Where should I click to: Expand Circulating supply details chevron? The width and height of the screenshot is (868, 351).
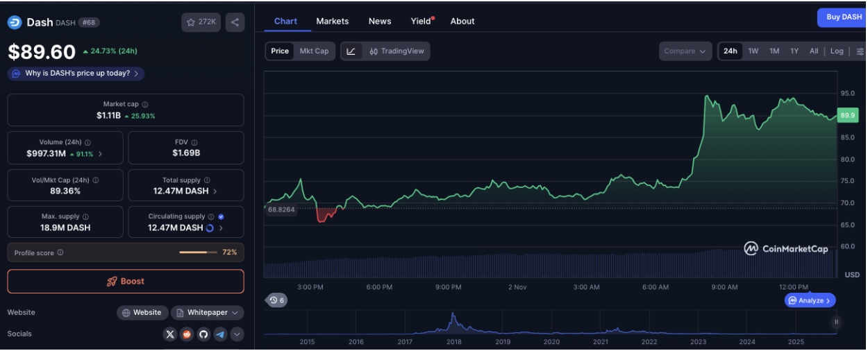(x=221, y=228)
